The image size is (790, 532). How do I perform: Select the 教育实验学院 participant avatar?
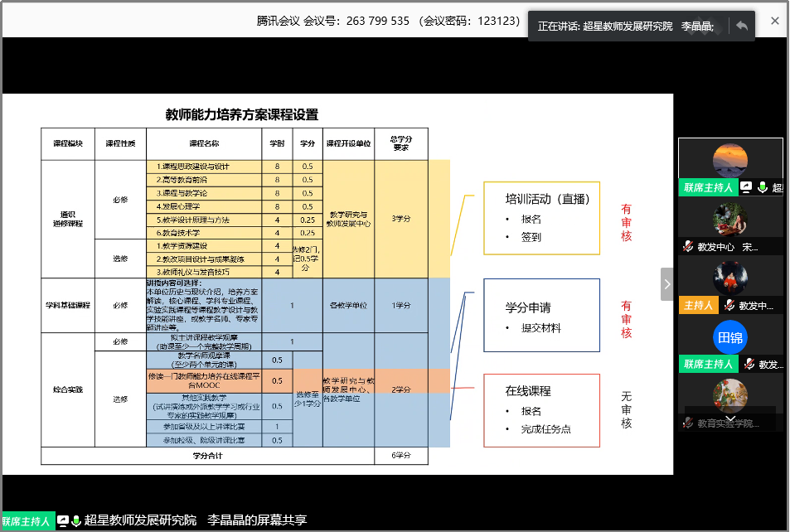click(730, 396)
